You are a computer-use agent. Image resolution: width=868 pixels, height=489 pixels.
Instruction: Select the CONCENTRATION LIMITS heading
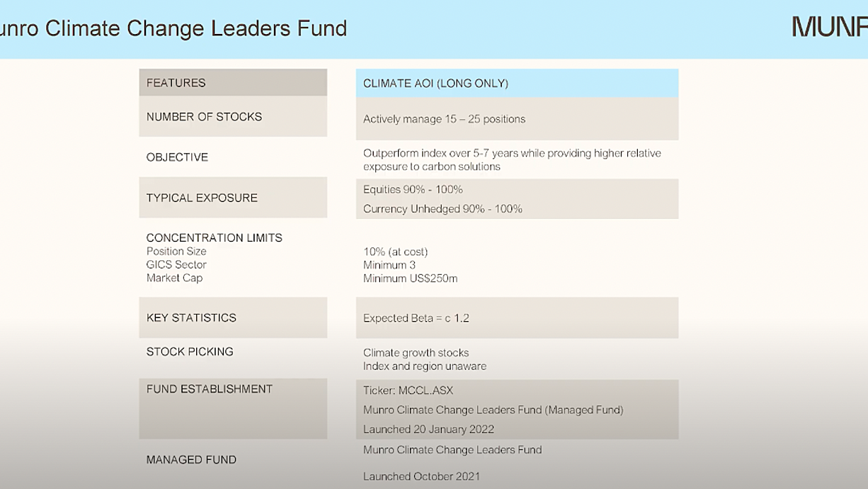(x=214, y=238)
